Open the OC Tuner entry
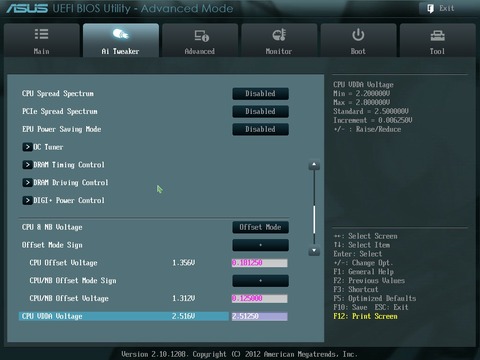This screenshot has width=480, height=360. pos(48,147)
